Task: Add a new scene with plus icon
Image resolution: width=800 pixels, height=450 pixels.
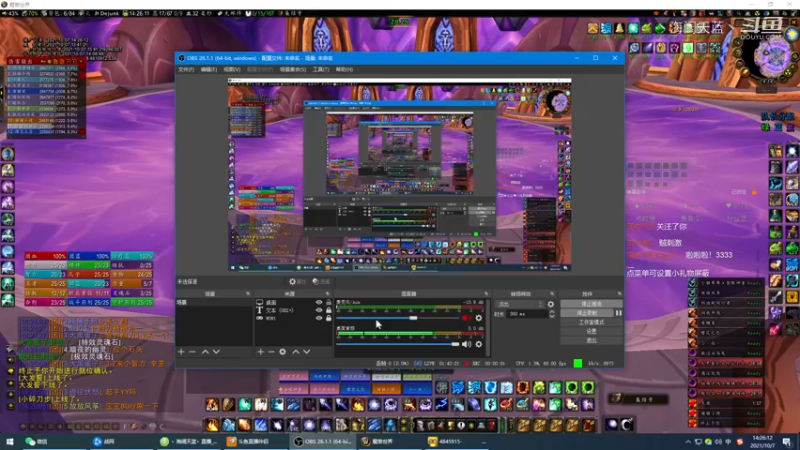Action: click(181, 352)
